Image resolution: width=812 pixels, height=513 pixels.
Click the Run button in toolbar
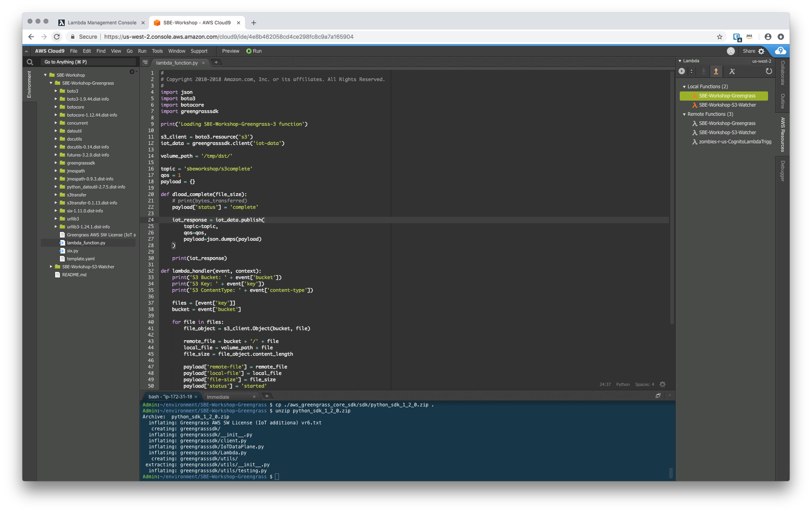254,51
